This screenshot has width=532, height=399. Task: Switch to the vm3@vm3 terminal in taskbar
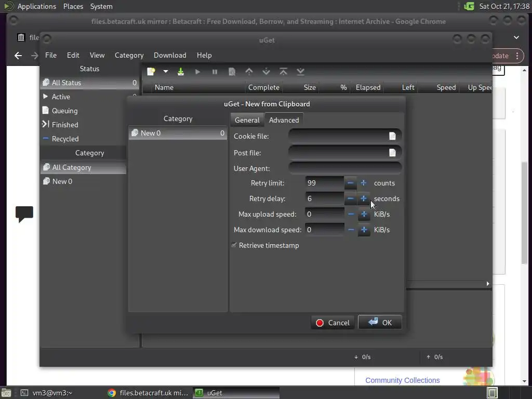point(47,393)
